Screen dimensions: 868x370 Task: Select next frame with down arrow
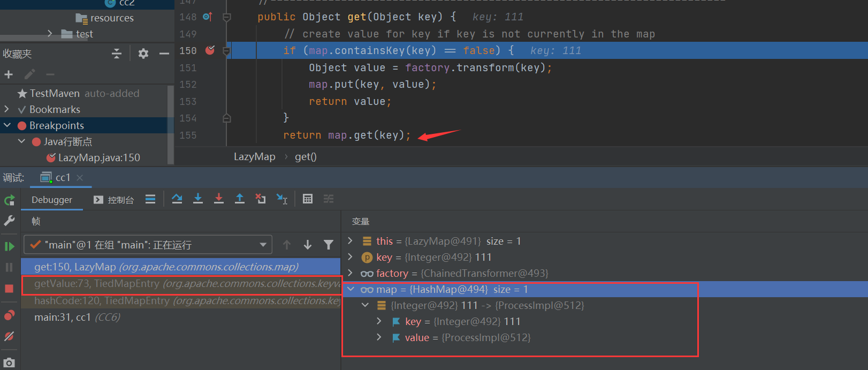point(308,245)
